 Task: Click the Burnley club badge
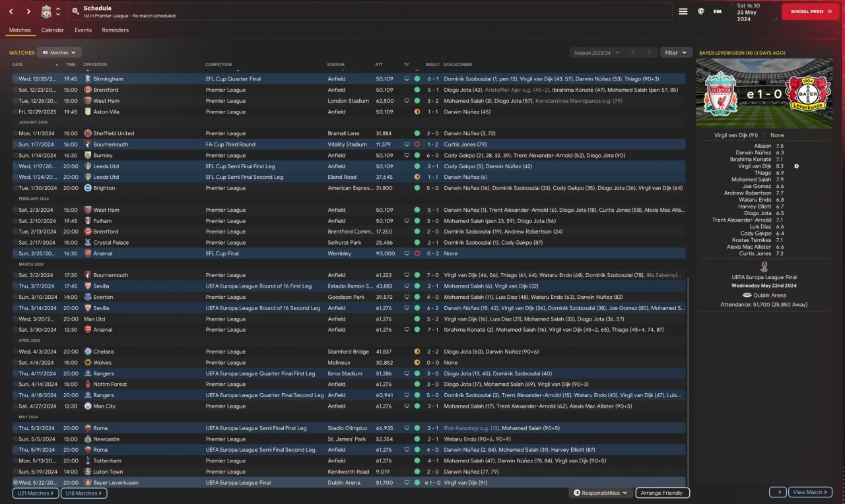(x=88, y=155)
